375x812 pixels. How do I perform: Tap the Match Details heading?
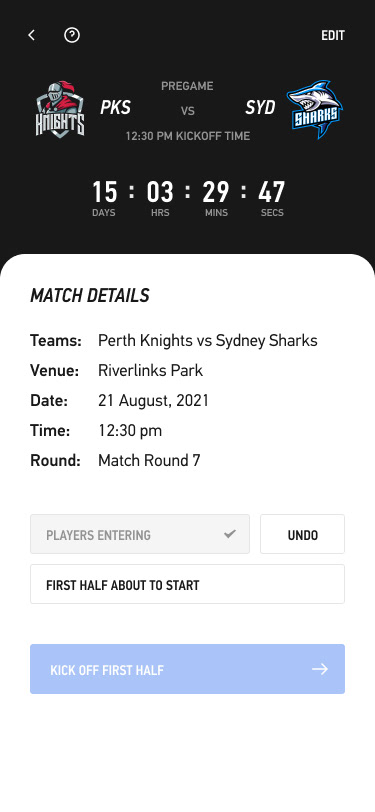pos(90,295)
